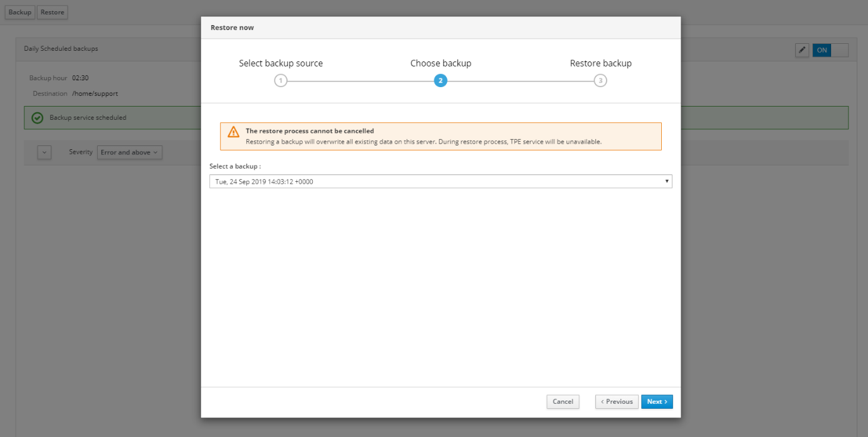Toggle the daily scheduled backups ON switch
The width and height of the screenshot is (868, 437).
pos(830,50)
